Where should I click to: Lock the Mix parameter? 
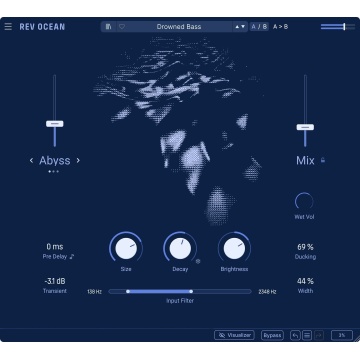coord(323,160)
